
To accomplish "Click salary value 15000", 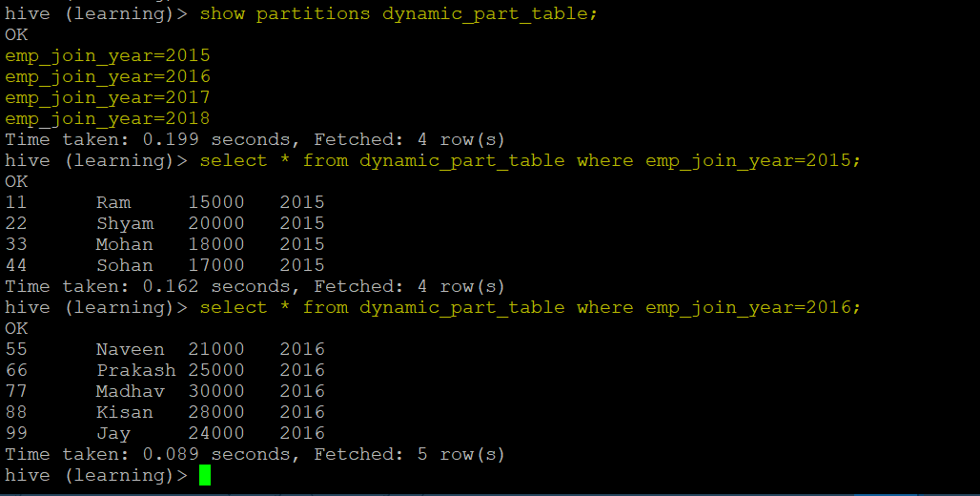I will 216,202.
